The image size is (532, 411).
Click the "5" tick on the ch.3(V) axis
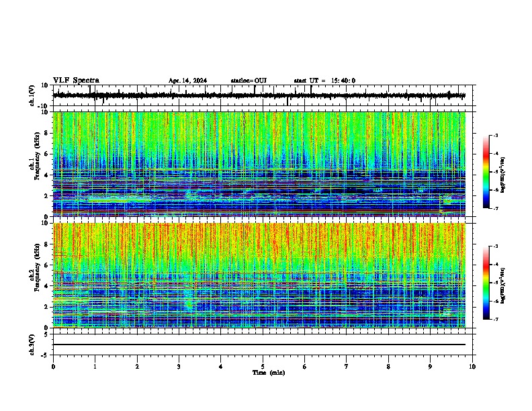coord(47,334)
